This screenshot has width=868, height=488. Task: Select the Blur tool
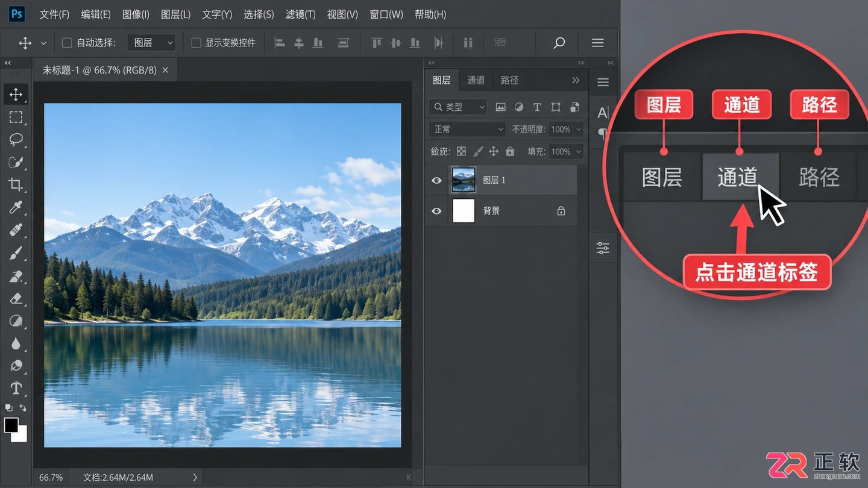coord(16,343)
